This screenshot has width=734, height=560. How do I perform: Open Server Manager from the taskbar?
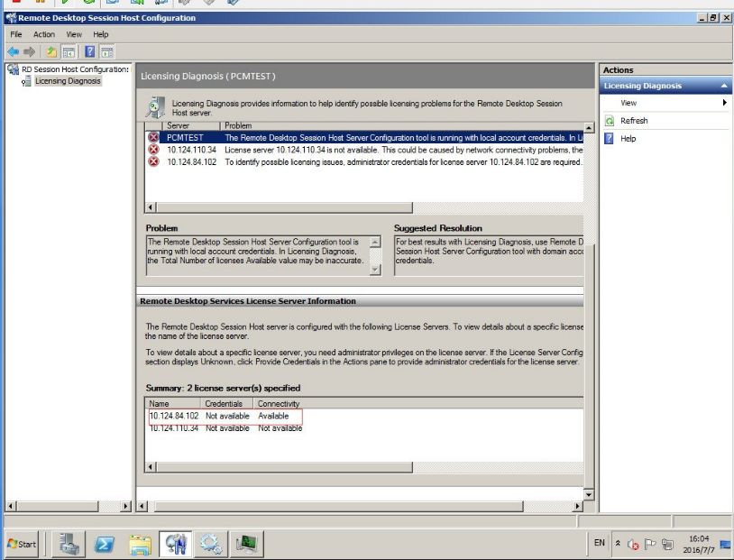pos(69,544)
